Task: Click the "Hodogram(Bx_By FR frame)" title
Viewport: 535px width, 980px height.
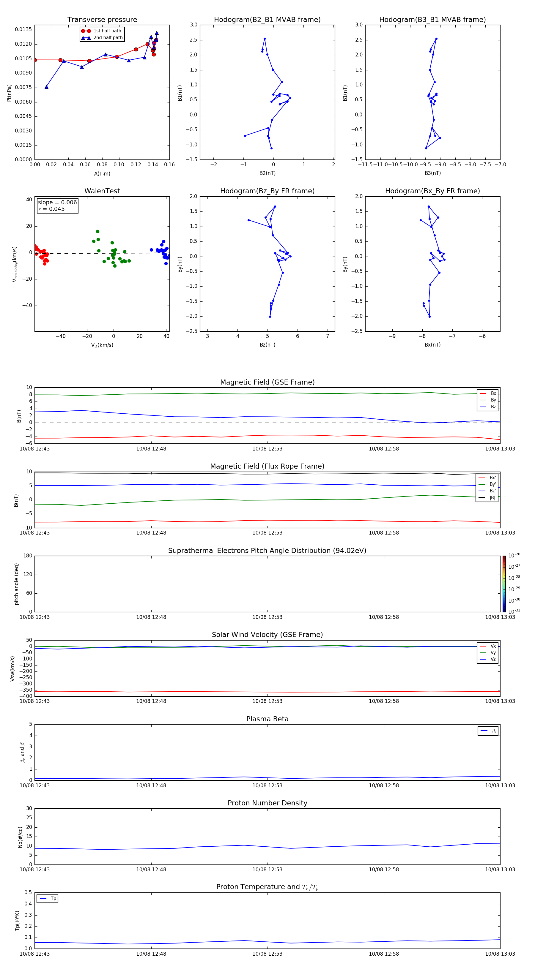Action: click(x=432, y=191)
